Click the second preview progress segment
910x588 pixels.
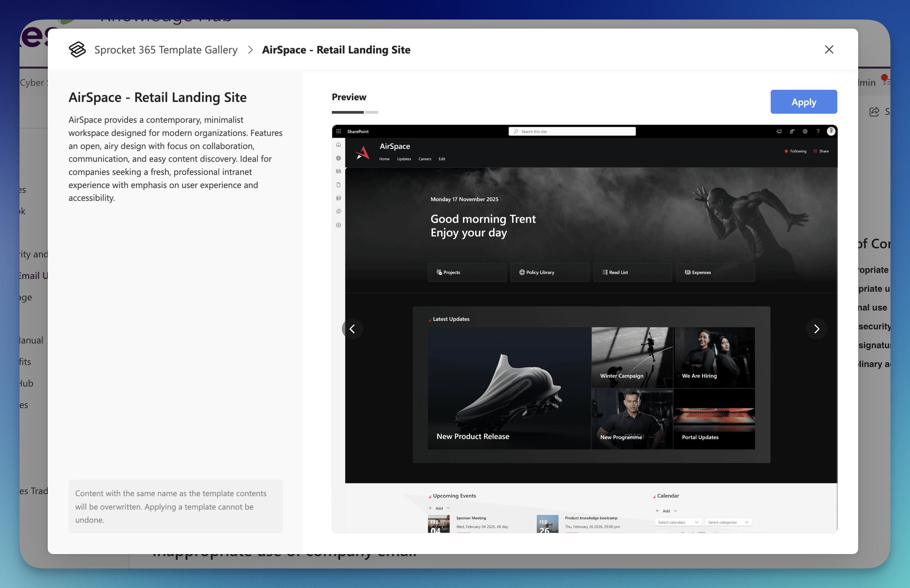tap(372, 112)
